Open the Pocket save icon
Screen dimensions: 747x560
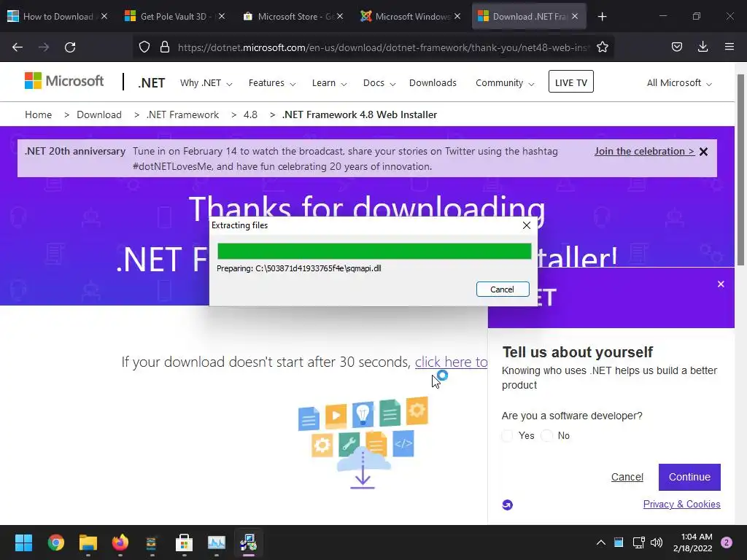click(x=676, y=47)
